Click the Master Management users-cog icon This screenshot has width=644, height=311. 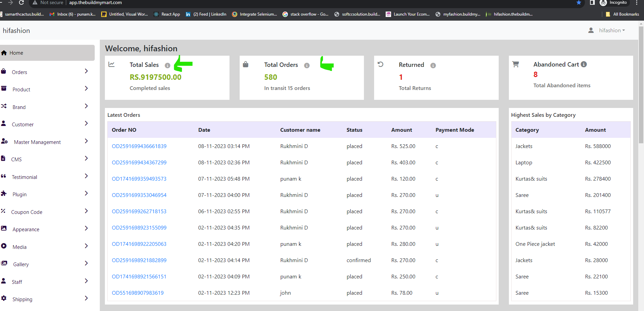point(4,141)
